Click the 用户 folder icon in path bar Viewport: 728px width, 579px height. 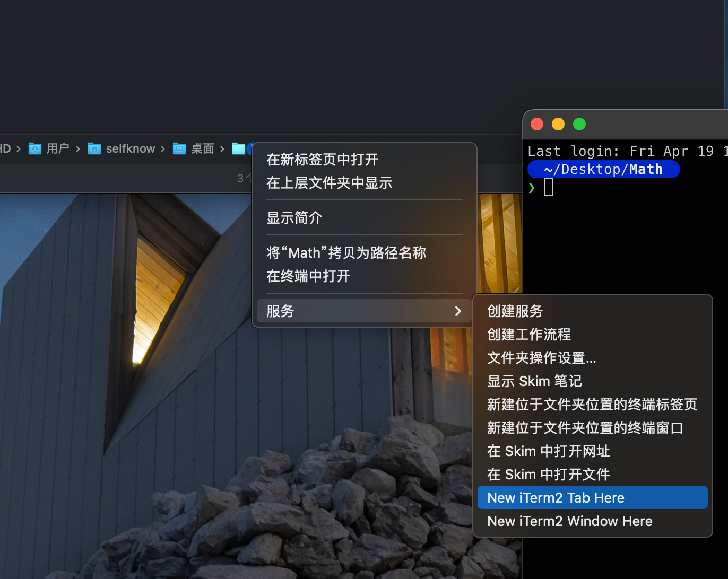35,149
